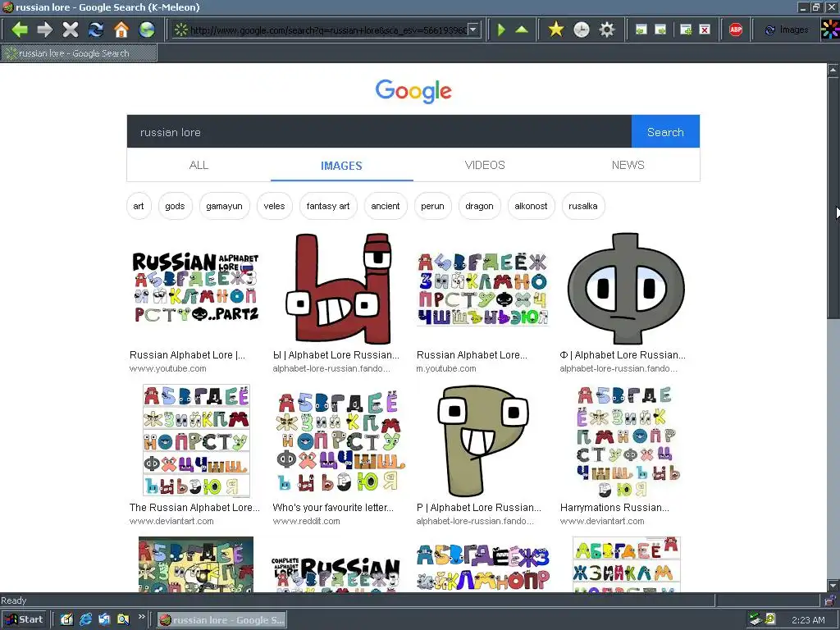The width and height of the screenshot is (840, 630).
Task: Launch Internet Explorer from quick launch
Action: (x=85, y=620)
